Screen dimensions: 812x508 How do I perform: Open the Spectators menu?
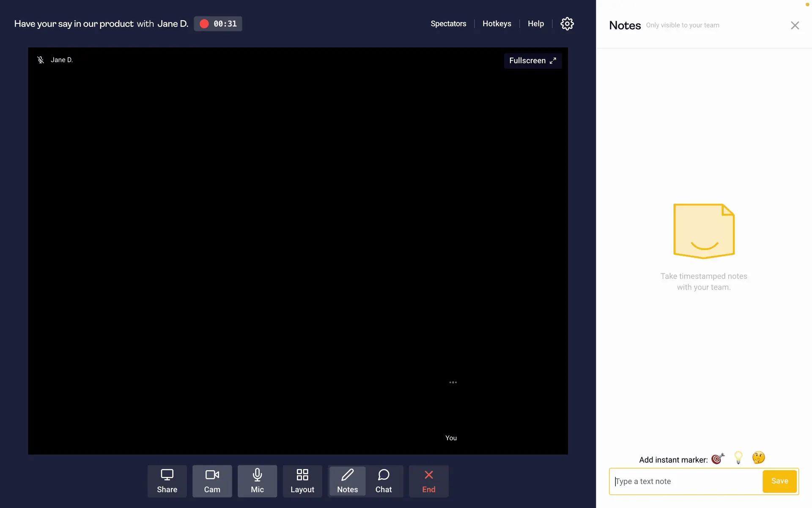(448, 24)
